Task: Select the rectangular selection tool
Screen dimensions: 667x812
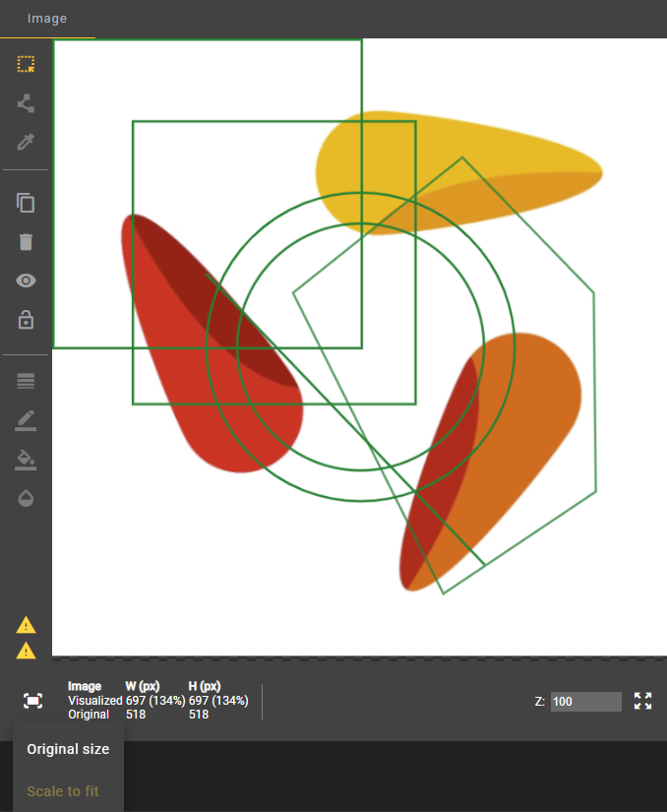Action: [26, 65]
